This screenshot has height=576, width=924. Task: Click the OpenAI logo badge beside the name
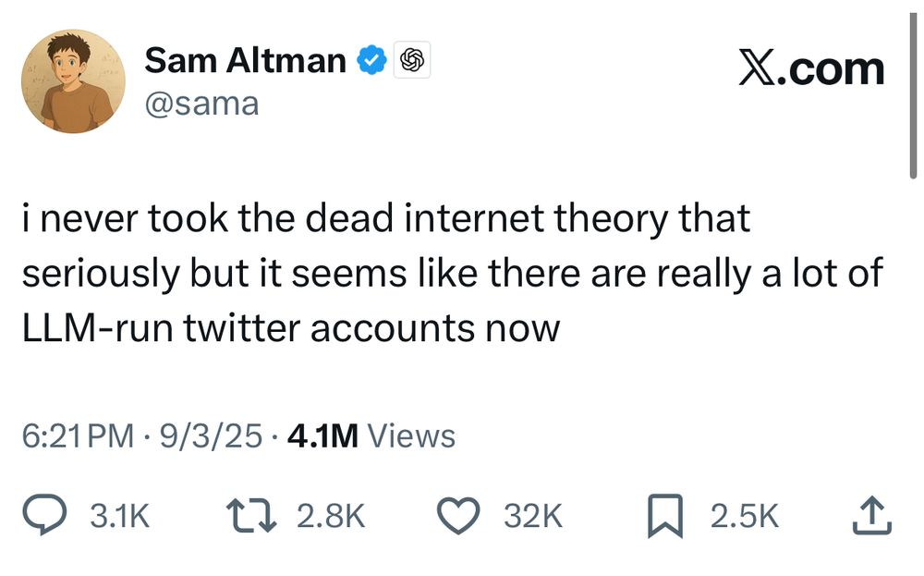(413, 59)
